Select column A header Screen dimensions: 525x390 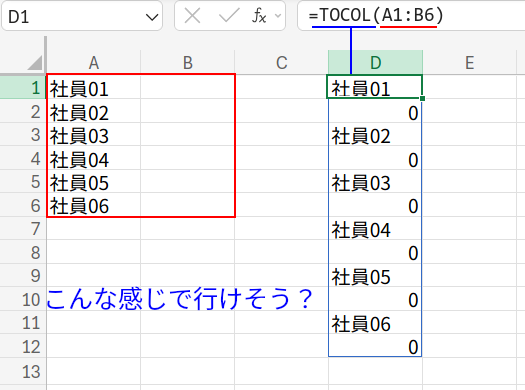94,62
